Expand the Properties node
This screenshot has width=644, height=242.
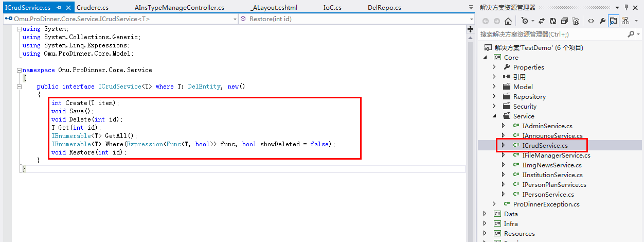pos(494,67)
